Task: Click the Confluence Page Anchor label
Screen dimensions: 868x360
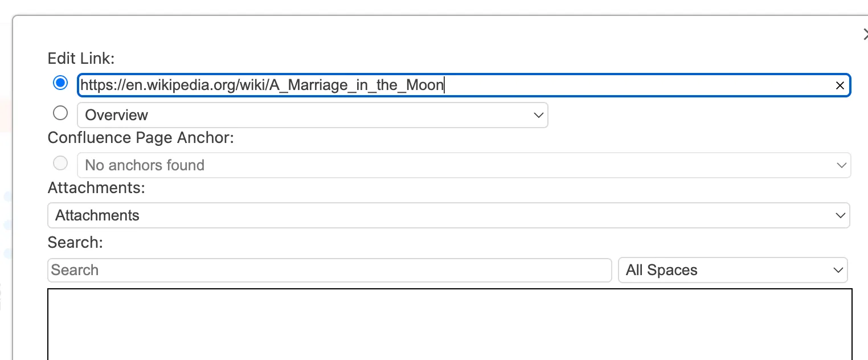Action: (141, 138)
